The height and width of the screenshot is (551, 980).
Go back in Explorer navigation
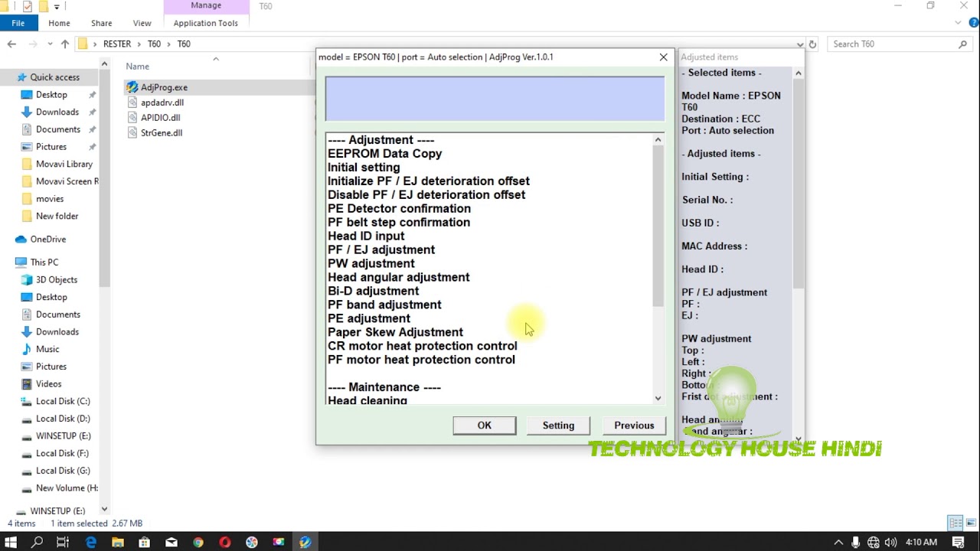11,44
